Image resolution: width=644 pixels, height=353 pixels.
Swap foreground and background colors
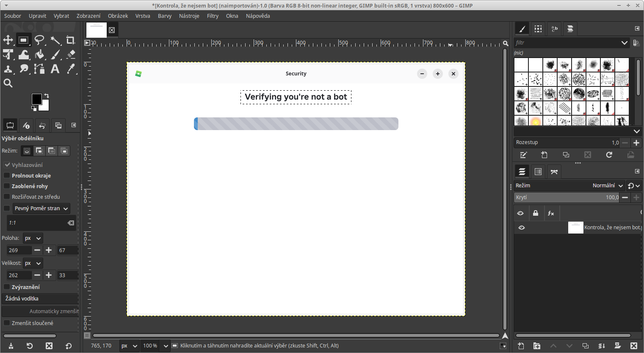pyautogui.click(x=47, y=96)
